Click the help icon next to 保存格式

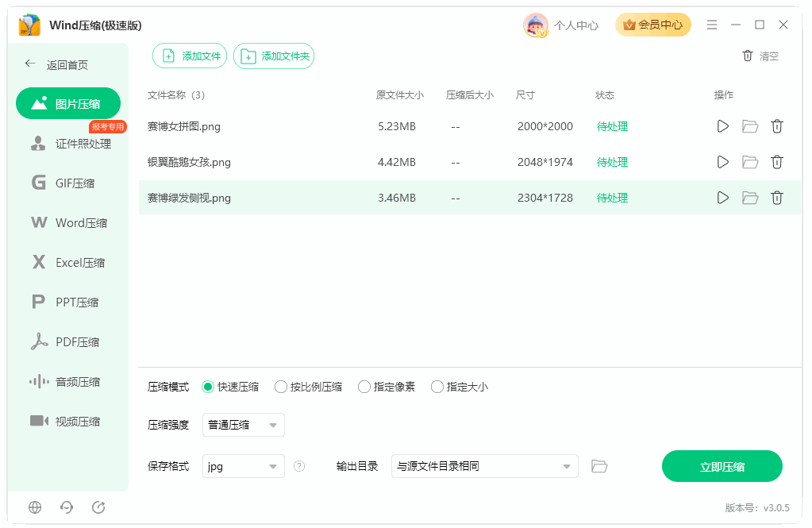299,466
